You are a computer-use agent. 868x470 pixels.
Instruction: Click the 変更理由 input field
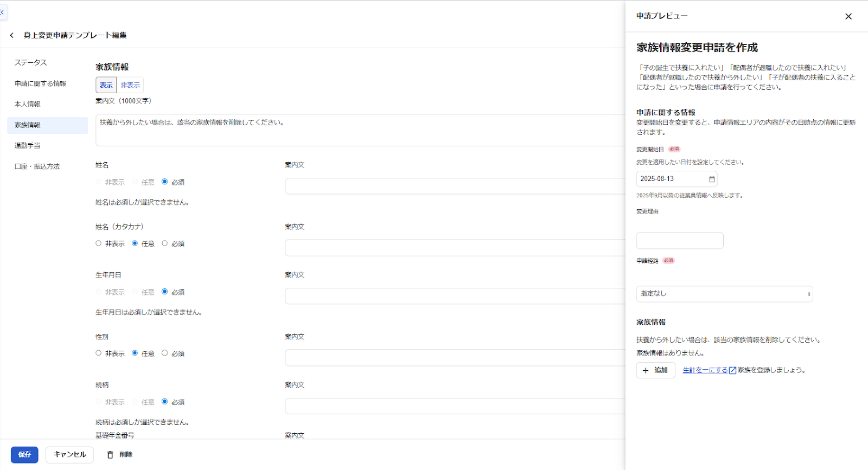tap(680, 241)
